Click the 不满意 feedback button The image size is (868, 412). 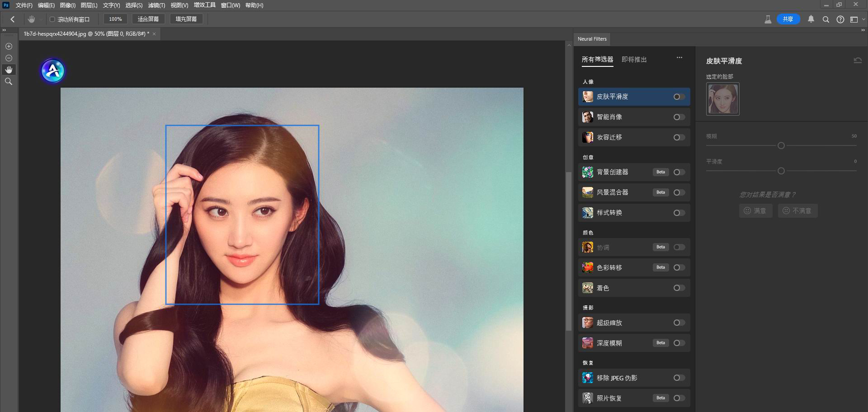click(797, 211)
